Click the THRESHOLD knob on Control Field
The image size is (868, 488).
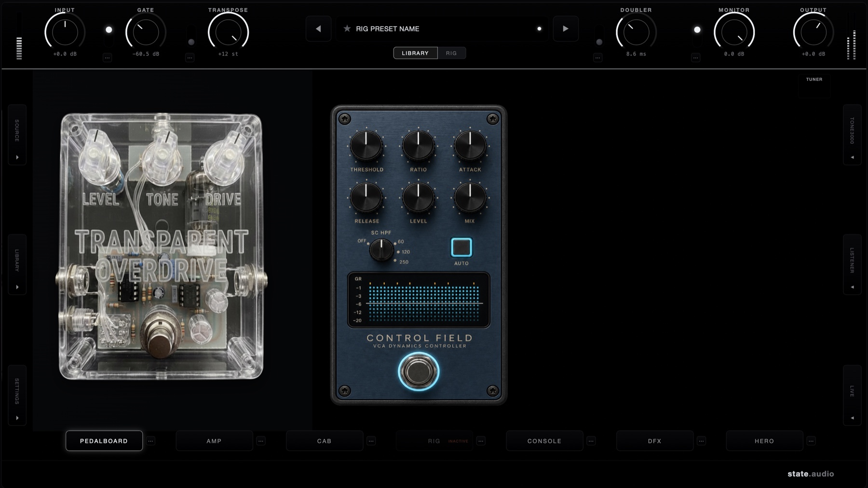[366, 145]
